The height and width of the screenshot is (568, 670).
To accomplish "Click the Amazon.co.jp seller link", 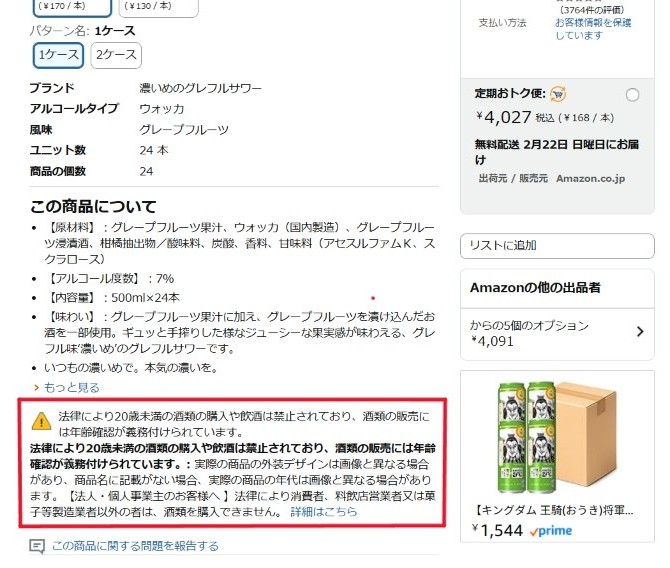I will point(591,179).
